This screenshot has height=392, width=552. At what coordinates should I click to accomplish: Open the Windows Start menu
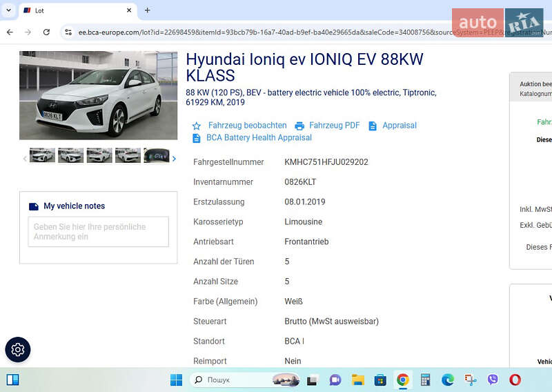tap(176, 380)
